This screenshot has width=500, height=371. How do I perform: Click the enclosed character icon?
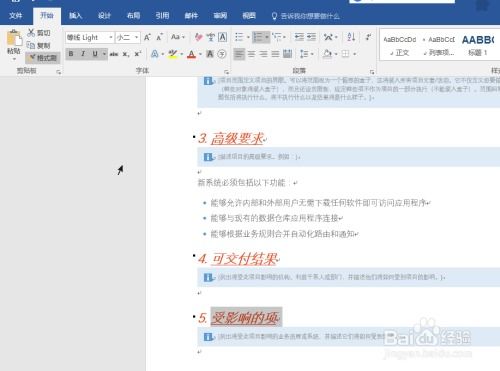click(222, 54)
